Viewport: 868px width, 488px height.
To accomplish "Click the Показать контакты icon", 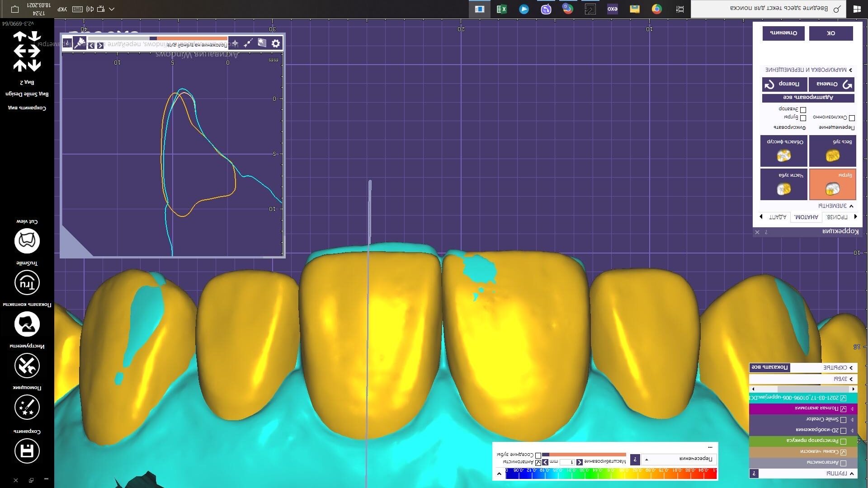I will [27, 324].
